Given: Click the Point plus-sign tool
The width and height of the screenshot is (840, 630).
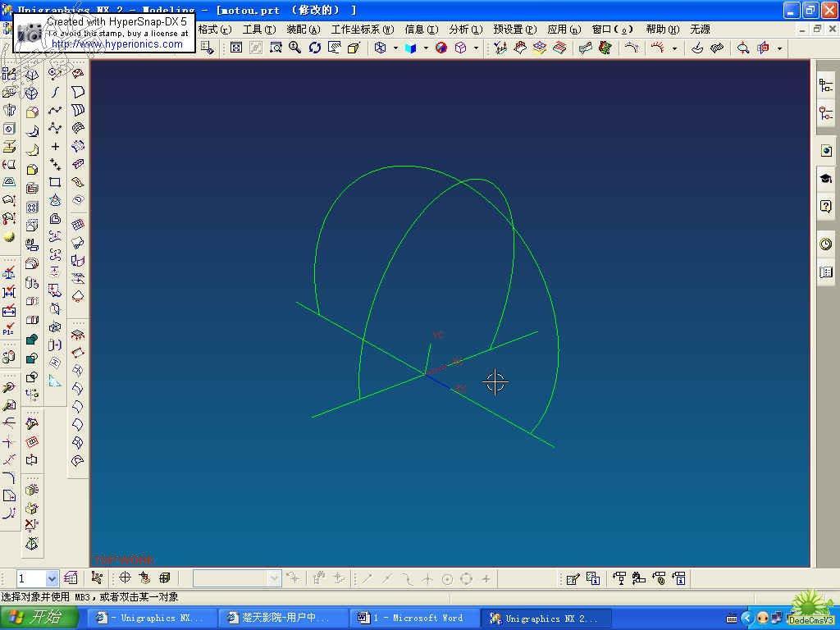Looking at the screenshot, I should click(x=55, y=147).
